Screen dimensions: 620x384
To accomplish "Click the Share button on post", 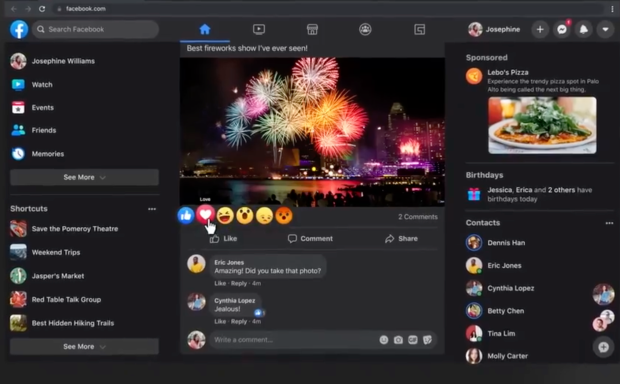I will click(401, 238).
